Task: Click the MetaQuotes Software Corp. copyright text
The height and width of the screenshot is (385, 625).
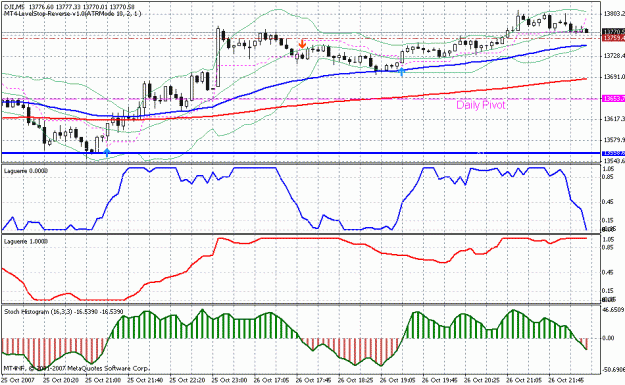Action: (77, 368)
